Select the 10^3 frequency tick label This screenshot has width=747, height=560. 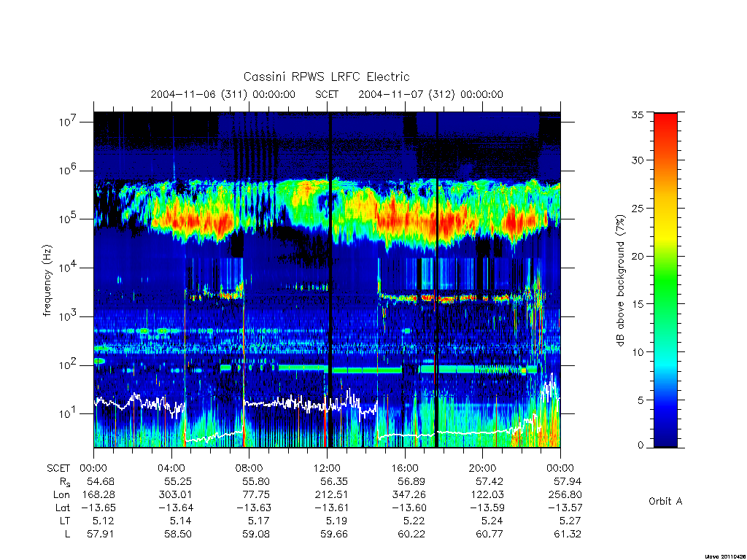coord(69,316)
